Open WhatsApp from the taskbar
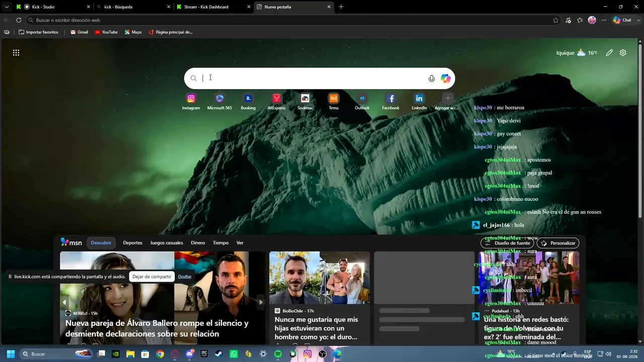Image resolution: width=644 pixels, height=362 pixels. (x=233, y=354)
